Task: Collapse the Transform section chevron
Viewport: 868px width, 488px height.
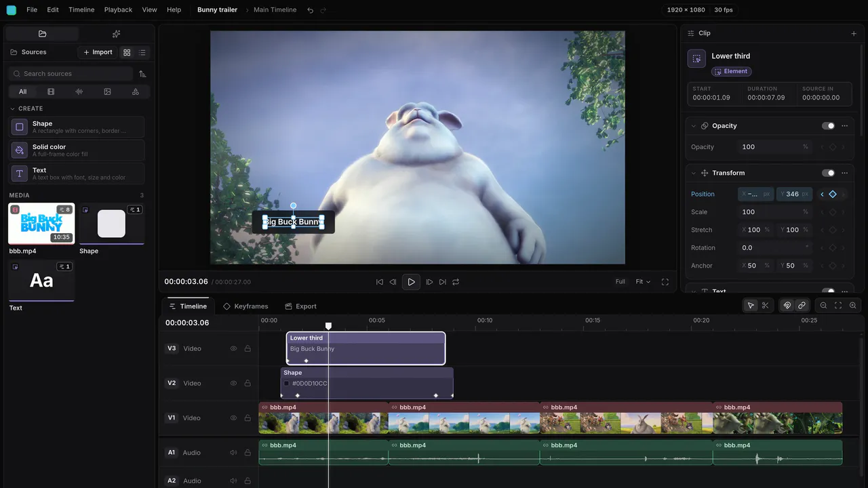Action: 694,173
